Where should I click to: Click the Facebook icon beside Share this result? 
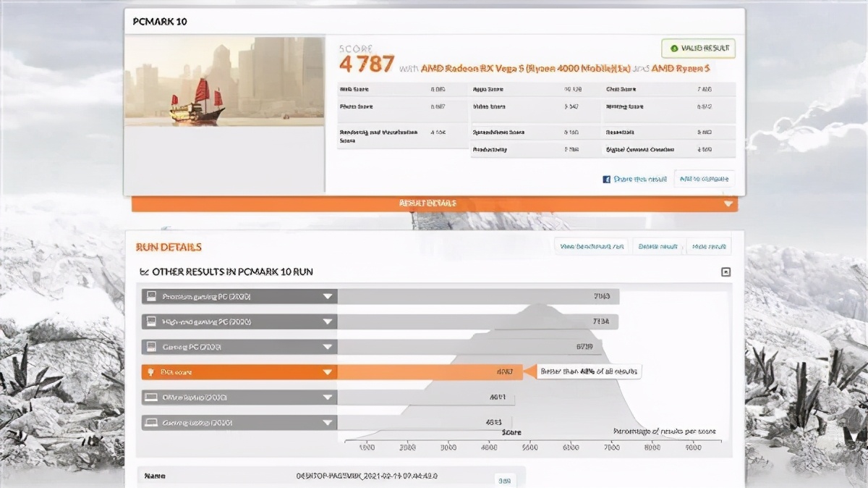click(x=607, y=179)
